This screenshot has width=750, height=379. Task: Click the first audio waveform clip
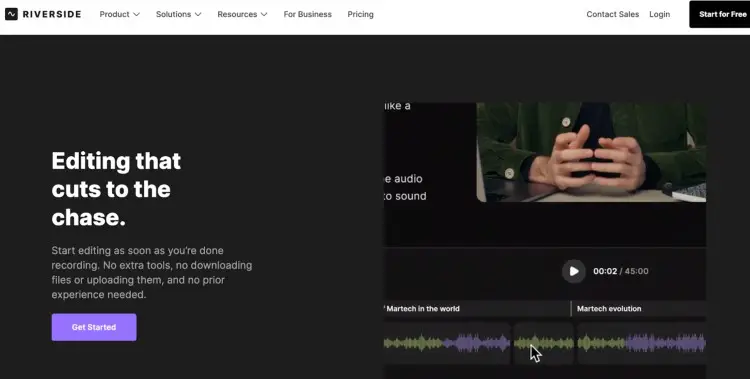click(x=447, y=343)
